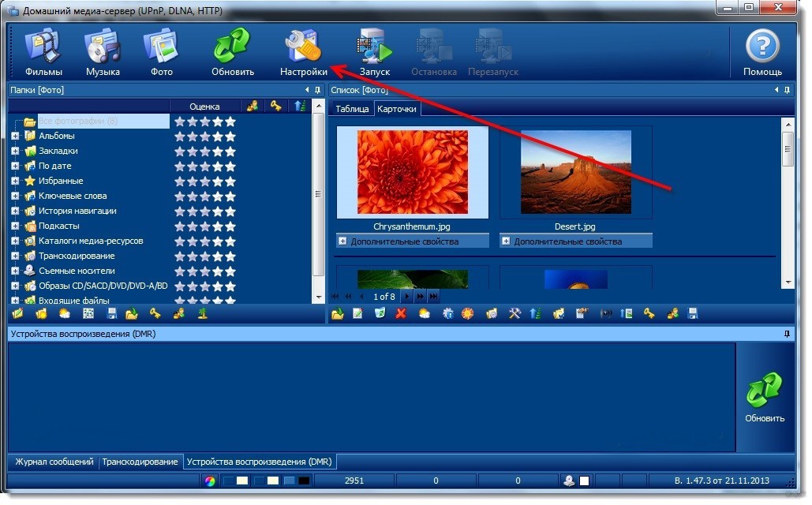Click the key icon in folders toolbar
This screenshot has width=812, height=505.
155,313
